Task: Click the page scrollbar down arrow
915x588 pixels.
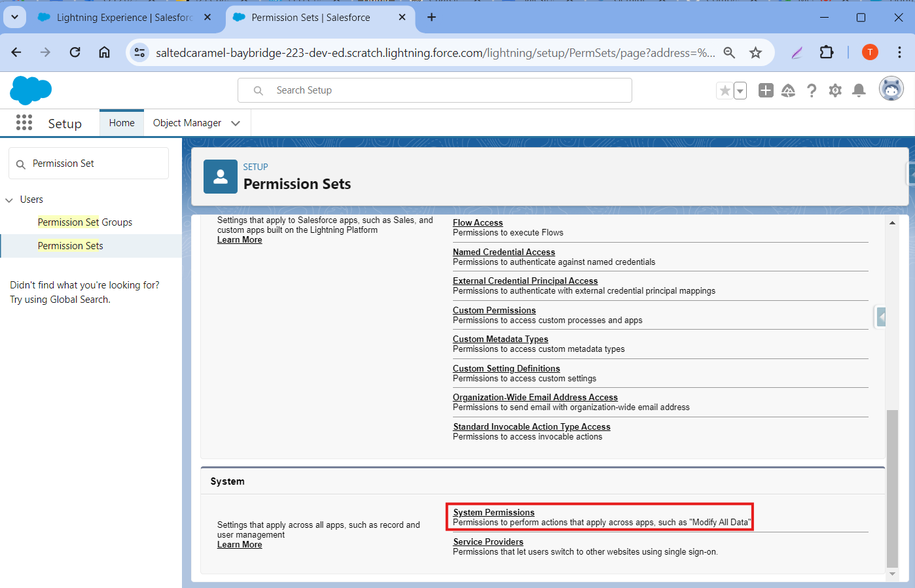Action: [892, 574]
